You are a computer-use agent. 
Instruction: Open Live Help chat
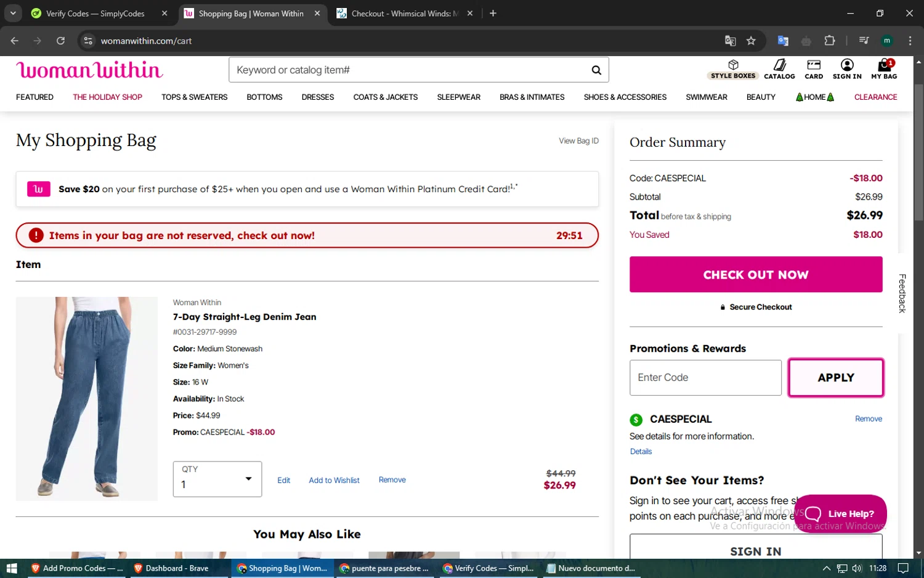tap(840, 513)
